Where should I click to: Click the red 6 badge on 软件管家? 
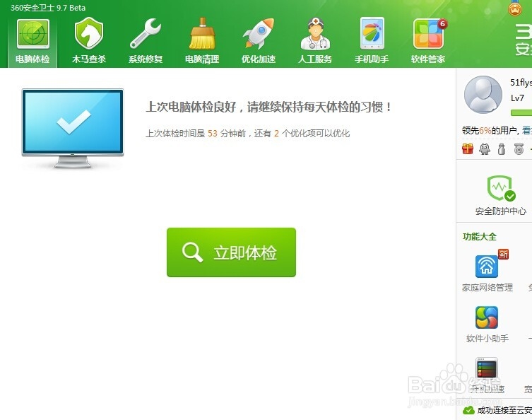click(442, 24)
